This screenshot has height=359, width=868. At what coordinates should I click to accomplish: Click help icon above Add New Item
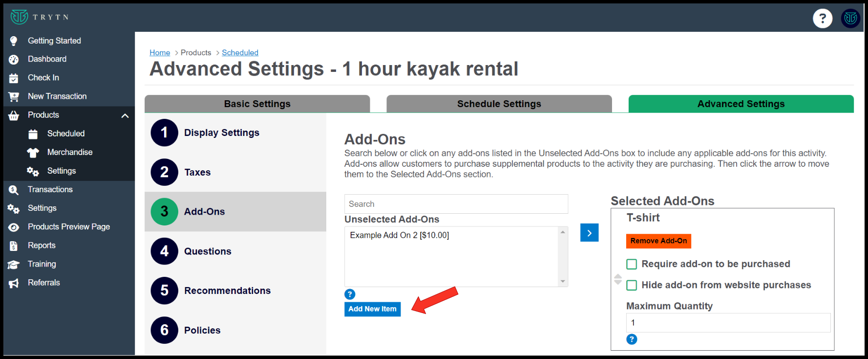[350, 294]
